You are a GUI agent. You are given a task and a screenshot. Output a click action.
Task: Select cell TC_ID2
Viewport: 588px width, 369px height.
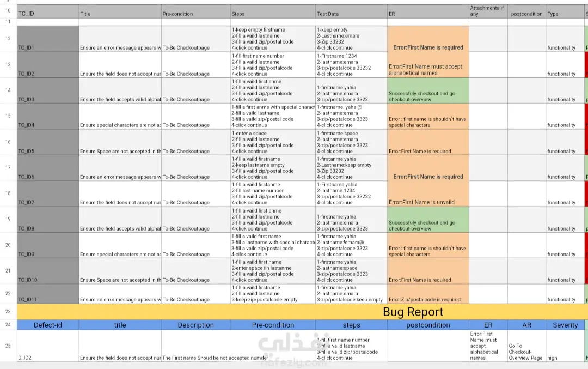tap(48, 65)
